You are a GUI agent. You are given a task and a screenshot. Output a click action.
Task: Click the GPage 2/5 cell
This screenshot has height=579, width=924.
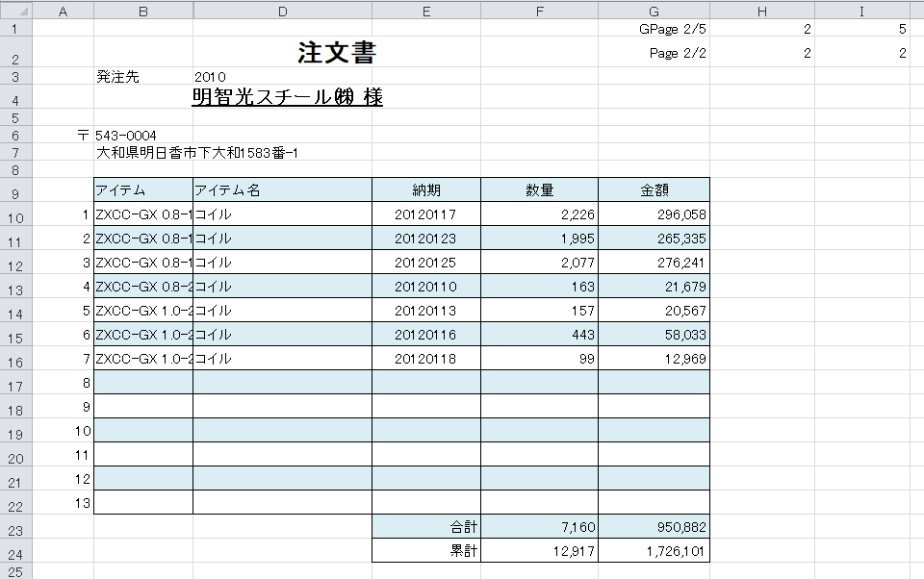pos(654,28)
